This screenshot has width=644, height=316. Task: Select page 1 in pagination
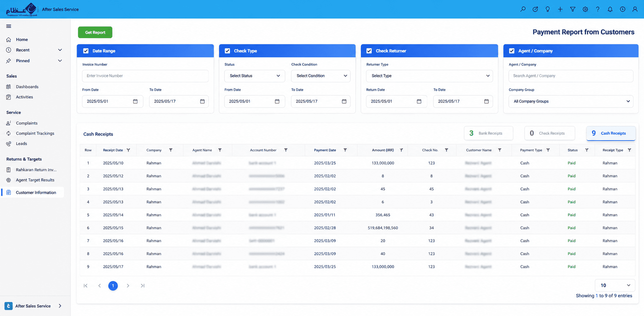click(113, 286)
